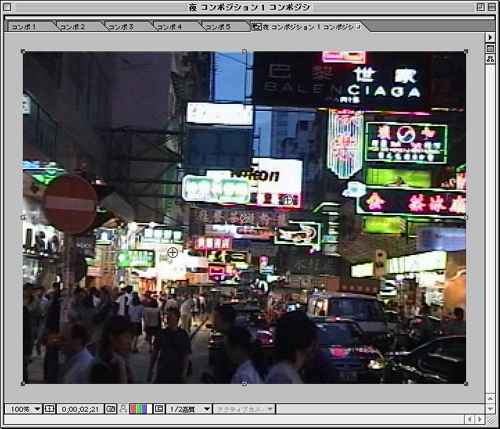
Task: Click the top-right corner layer handle
Action: (466, 51)
